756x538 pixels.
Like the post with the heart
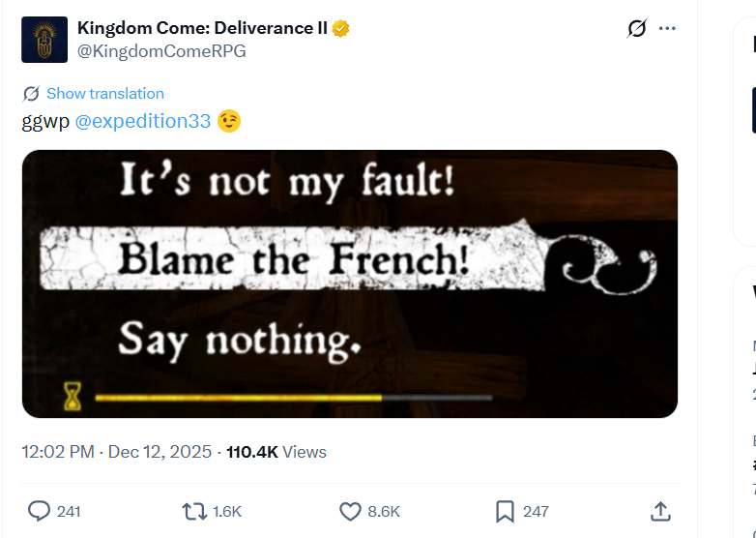tap(350, 511)
